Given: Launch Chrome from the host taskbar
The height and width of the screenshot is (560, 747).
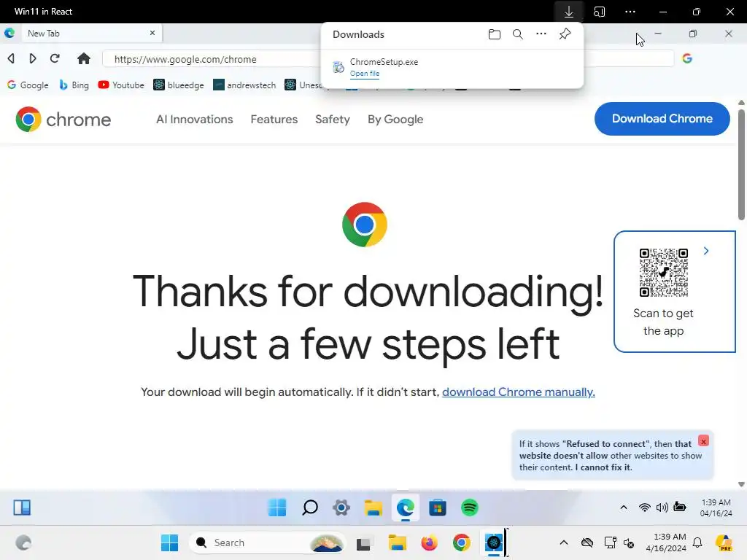Looking at the screenshot, I should (x=461, y=542).
